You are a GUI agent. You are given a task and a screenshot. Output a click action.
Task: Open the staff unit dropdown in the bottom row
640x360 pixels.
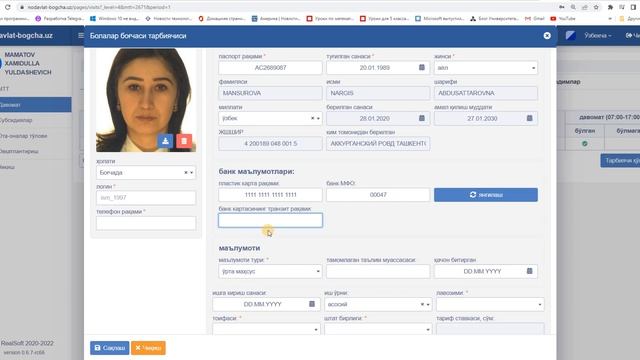click(x=378, y=329)
